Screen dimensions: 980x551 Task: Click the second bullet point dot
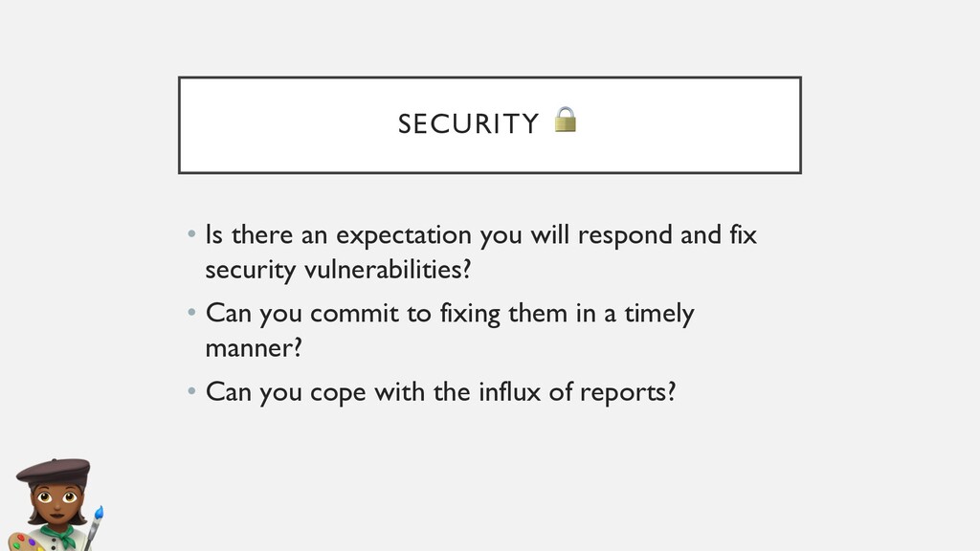[191, 314]
